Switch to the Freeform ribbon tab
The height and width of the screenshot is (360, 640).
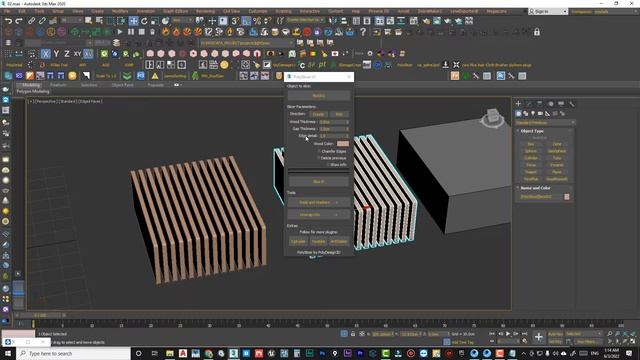58,85
